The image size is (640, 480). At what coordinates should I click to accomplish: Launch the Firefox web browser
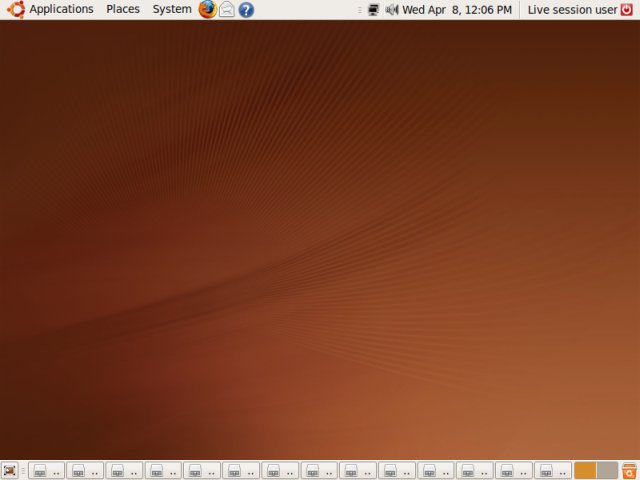(208, 9)
